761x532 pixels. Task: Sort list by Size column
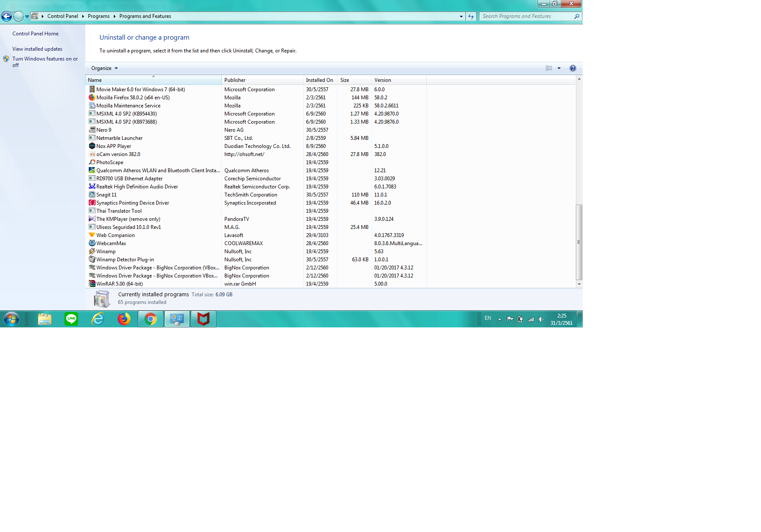point(354,80)
